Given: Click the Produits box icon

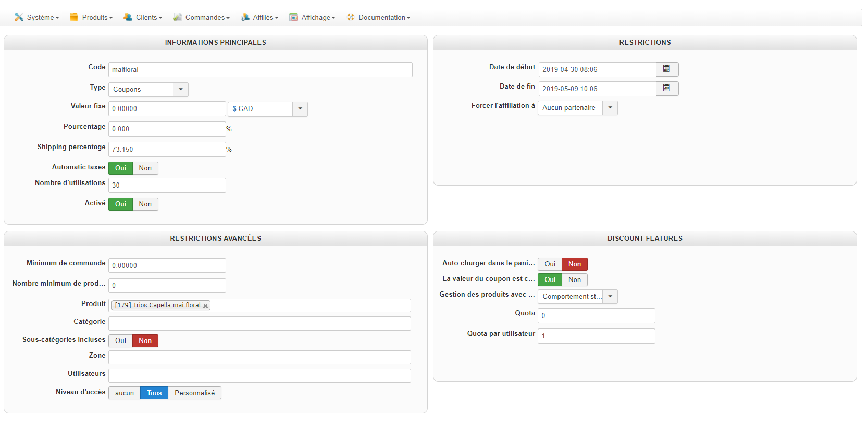Looking at the screenshot, I should 74,17.
